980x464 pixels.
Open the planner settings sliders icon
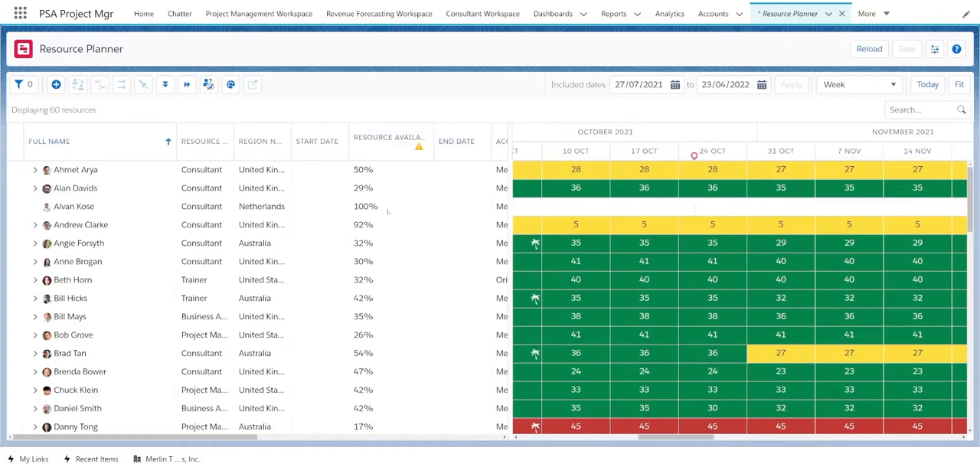click(934, 49)
